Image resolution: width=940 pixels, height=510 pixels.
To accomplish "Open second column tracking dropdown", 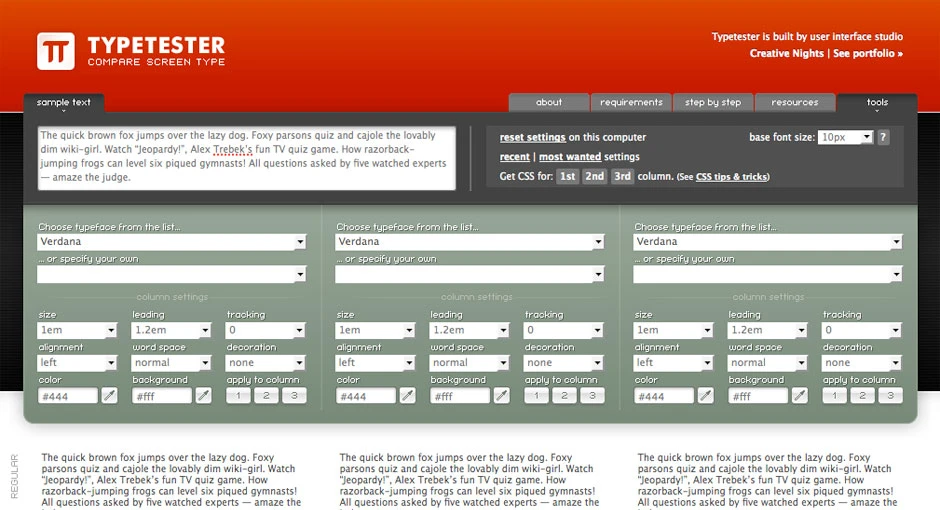I will [564, 330].
